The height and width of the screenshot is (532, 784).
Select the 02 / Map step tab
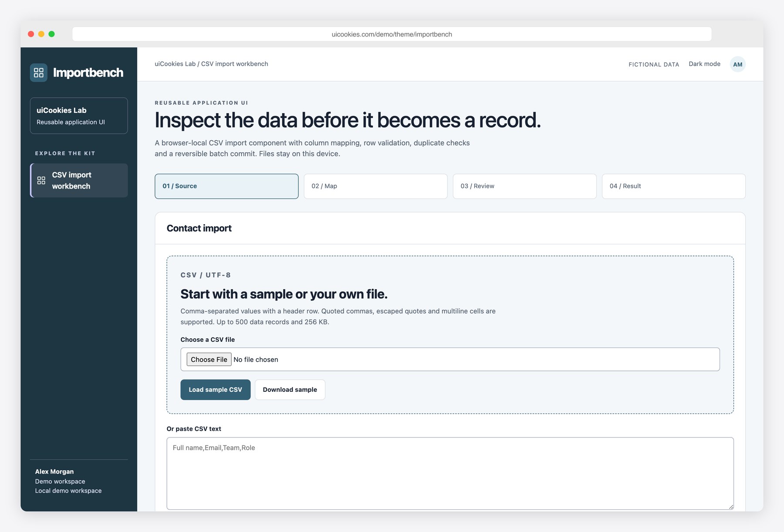(375, 186)
